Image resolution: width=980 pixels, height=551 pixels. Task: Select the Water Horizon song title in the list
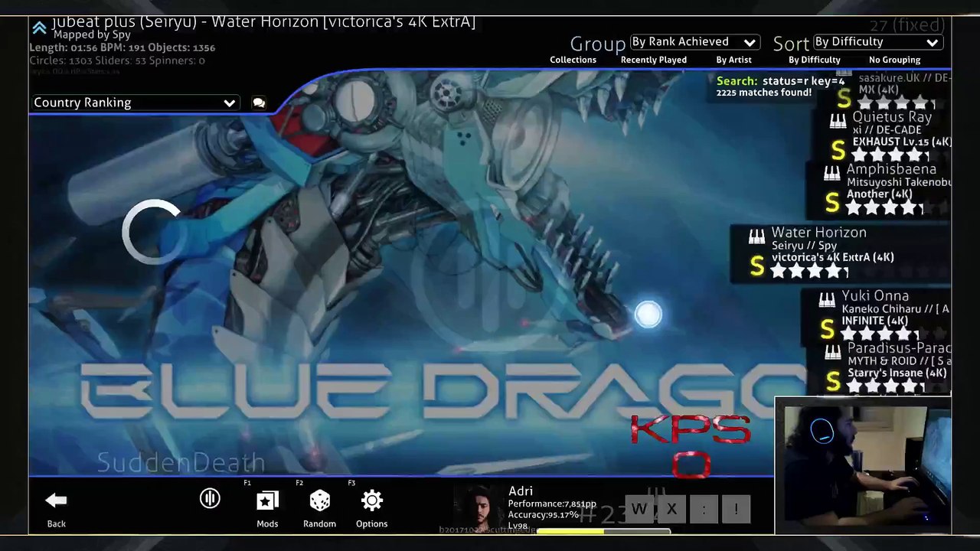(x=818, y=233)
